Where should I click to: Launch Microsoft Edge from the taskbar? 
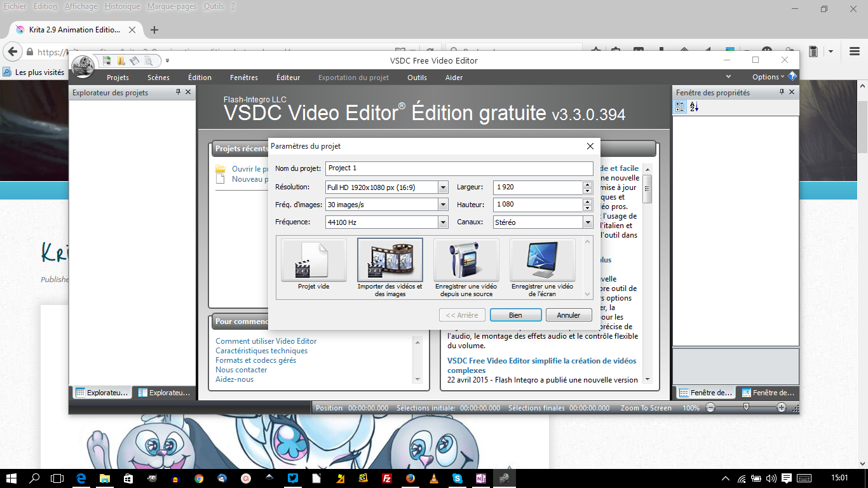81,478
